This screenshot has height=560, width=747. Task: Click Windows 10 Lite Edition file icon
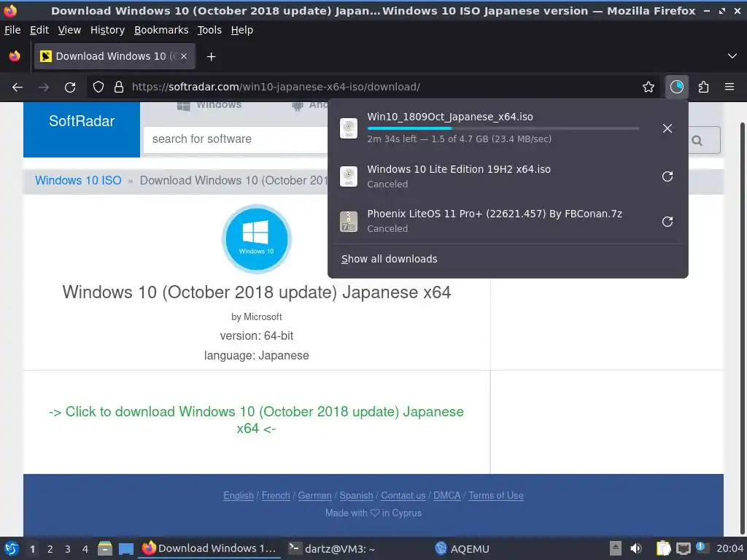[x=349, y=176]
